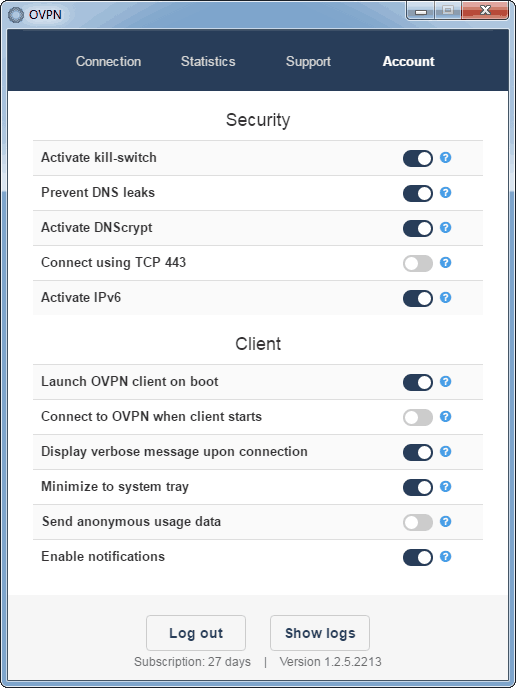Enable Connect using TCP 443
The image size is (516, 688).
(x=418, y=263)
